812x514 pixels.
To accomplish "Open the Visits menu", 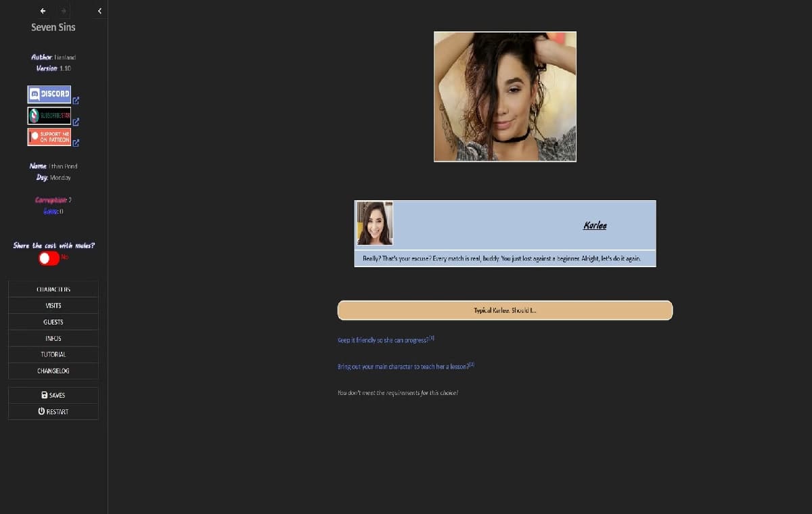I will point(53,306).
